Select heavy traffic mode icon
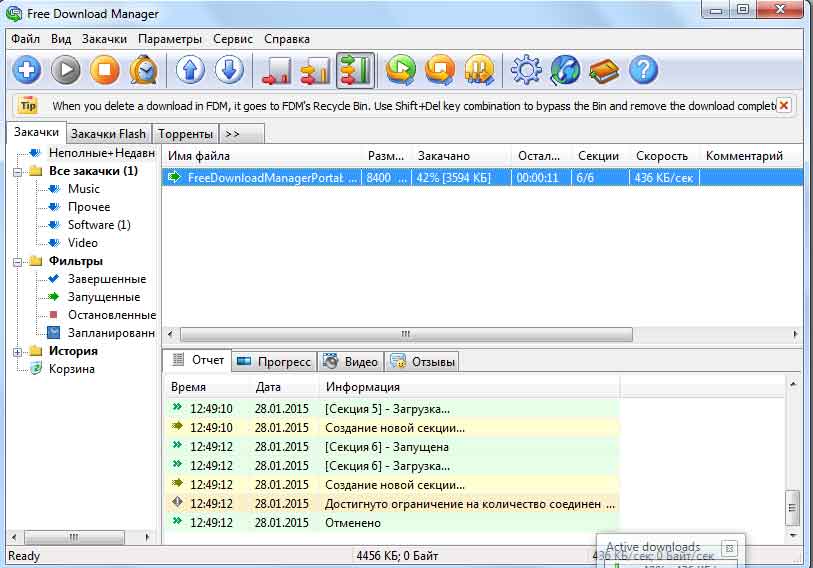Image resolution: width=813 pixels, height=568 pixels. [355, 70]
